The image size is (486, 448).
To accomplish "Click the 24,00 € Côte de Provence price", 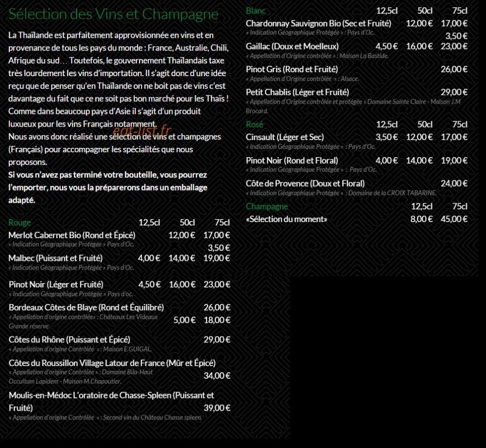I will 454,183.
